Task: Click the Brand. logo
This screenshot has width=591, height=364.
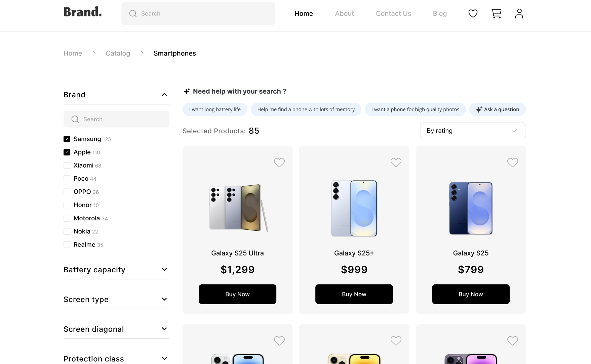Action: [x=83, y=12]
